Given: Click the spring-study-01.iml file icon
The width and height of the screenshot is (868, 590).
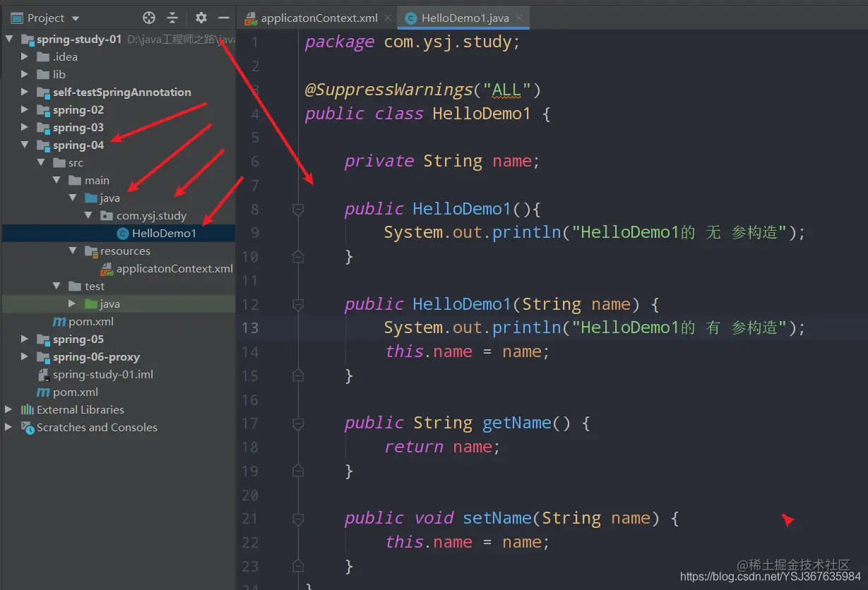Looking at the screenshot, I should pos(43,374).
